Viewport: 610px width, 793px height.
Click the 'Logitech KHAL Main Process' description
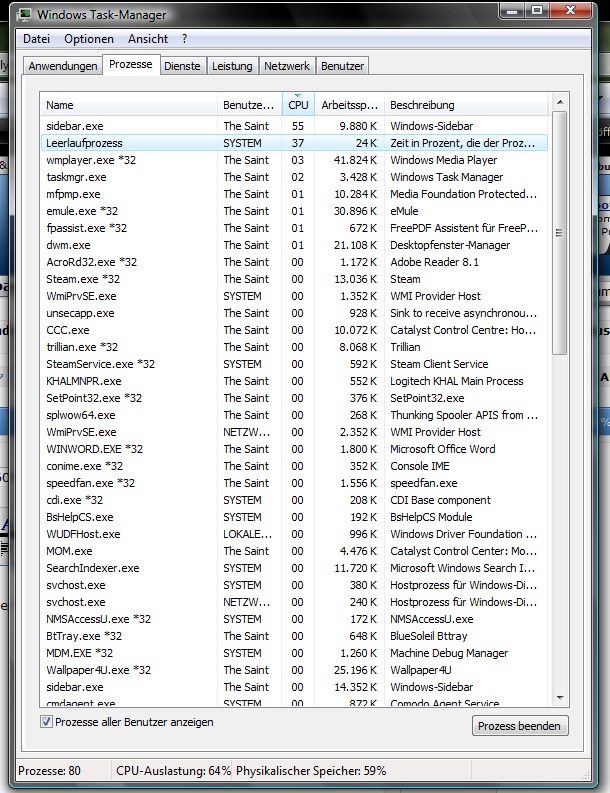457,381
